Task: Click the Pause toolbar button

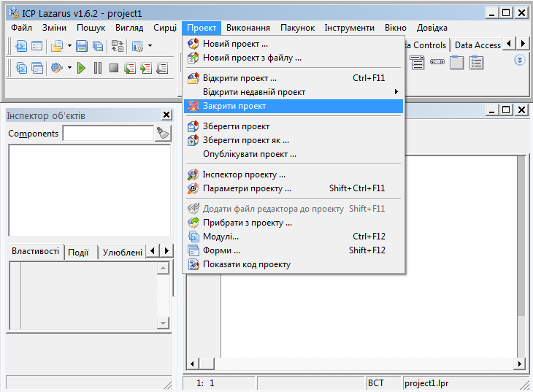Action: (x=98, y=68)
